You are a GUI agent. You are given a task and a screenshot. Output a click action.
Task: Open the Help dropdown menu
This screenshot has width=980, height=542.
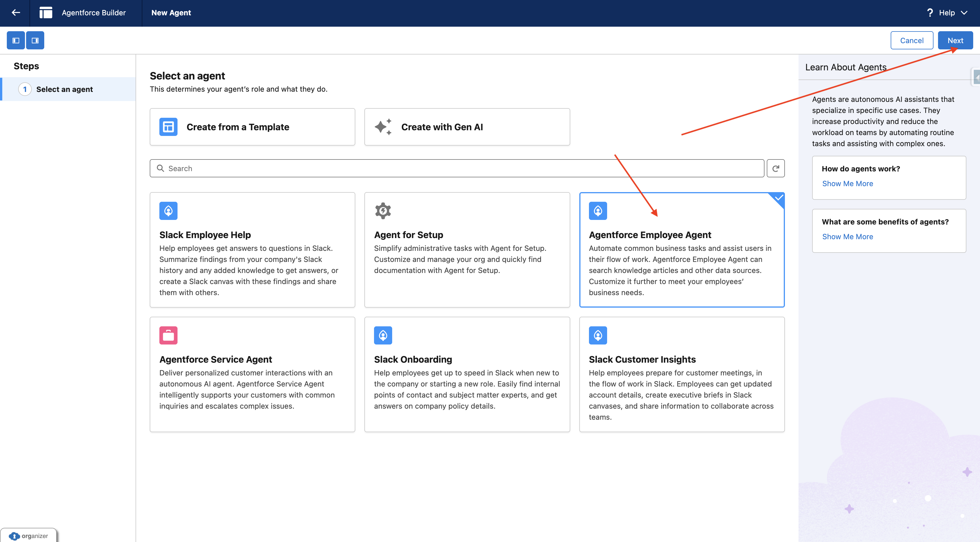tap(947, 12)
